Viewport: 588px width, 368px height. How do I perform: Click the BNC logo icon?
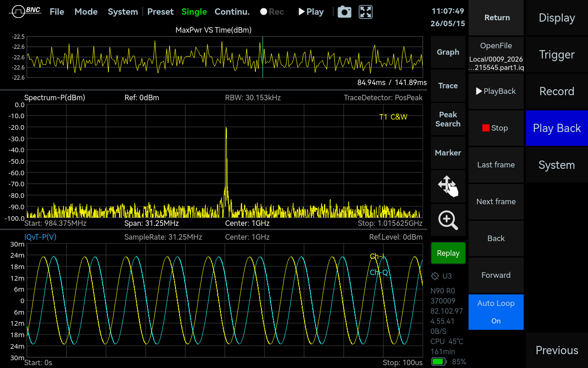point(25,11)
